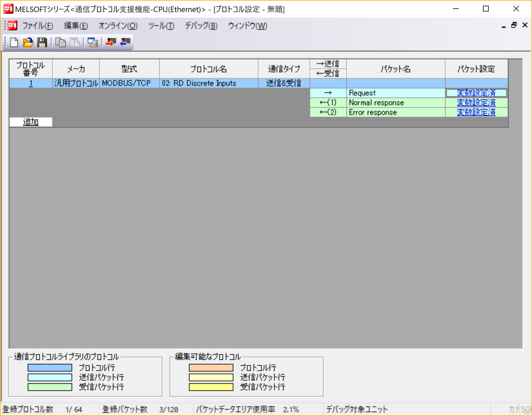The width and height of the screenshot is (532, 416).
Task: Click 変数設定済 link for Request packet
Action: 476,93
